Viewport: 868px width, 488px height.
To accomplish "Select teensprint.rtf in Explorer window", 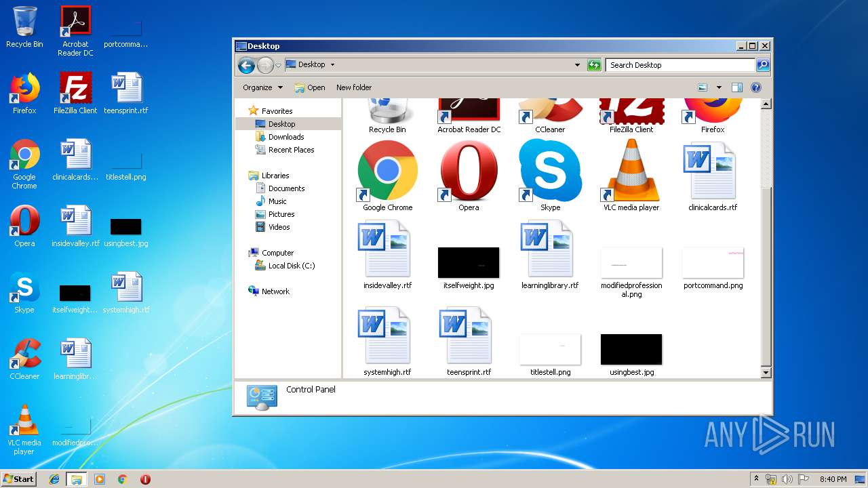I will [x=469, y=342].
